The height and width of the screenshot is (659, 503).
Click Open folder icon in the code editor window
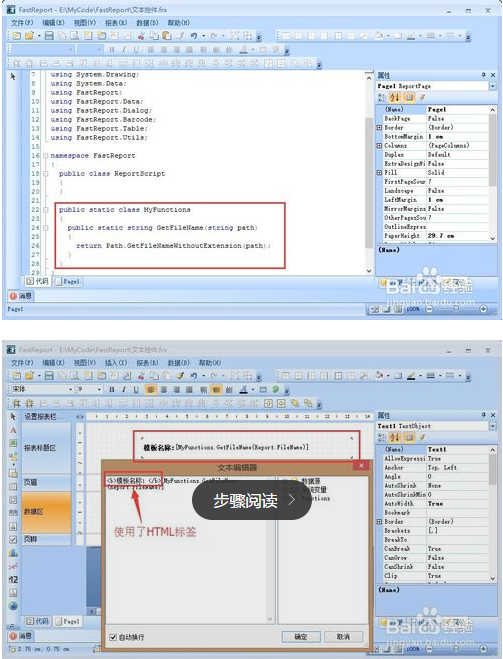click(29, 36)
